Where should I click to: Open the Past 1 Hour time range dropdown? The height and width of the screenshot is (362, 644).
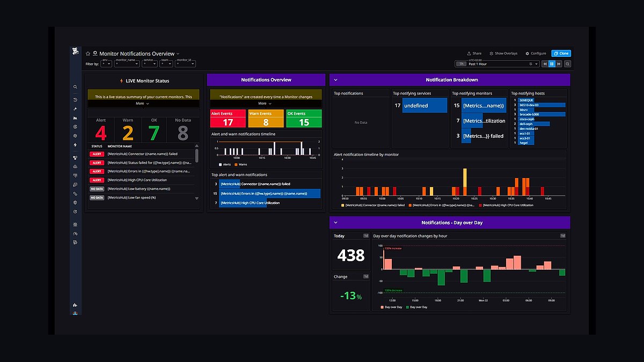497,64
